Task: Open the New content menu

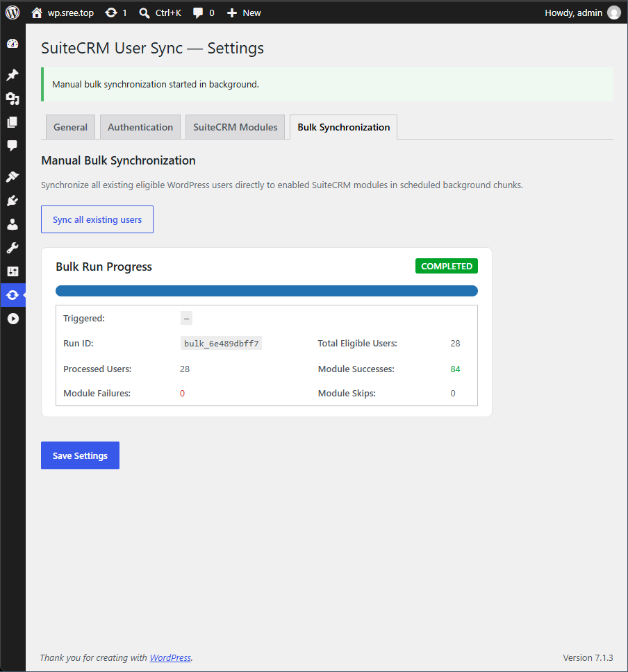Action: [x=244, y=13]
